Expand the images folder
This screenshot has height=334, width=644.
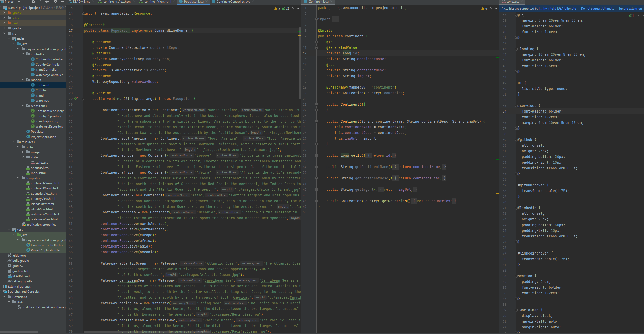(x=23, y=152)
